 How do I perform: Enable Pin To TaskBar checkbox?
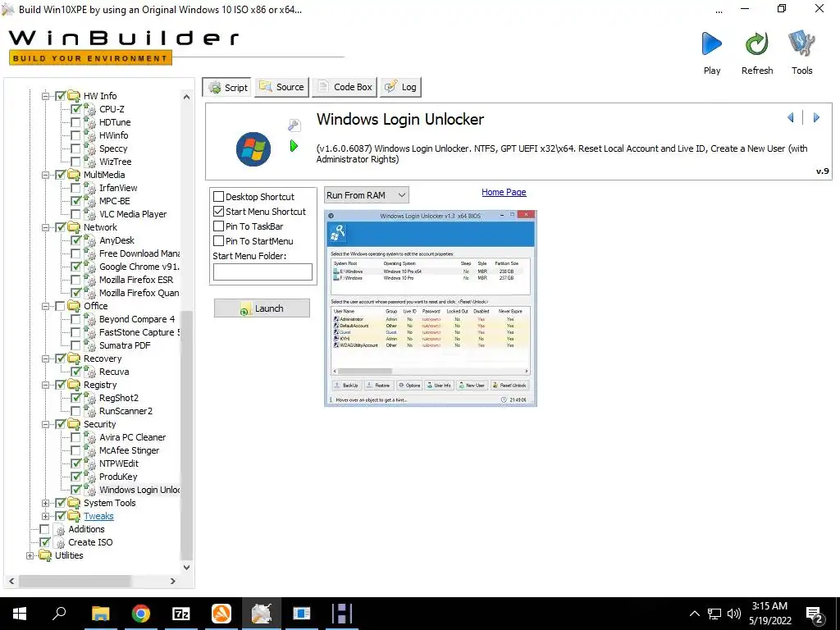pyautogui.click(x=218, y=226)
